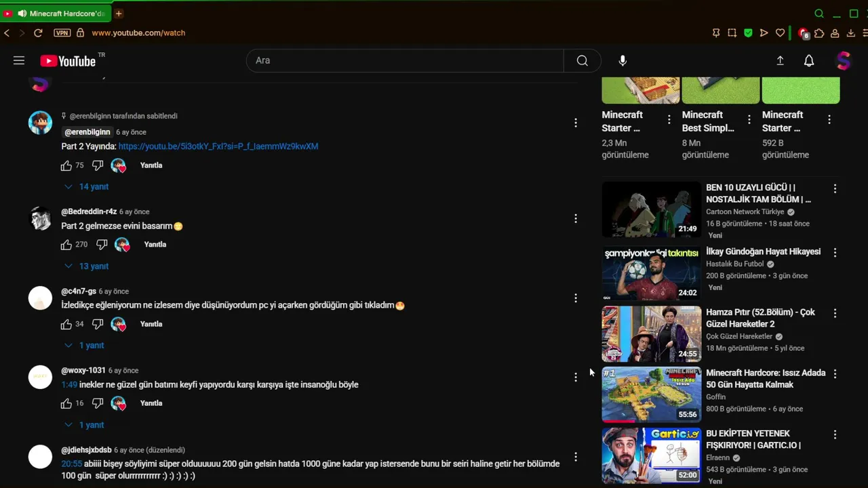This screenshot has width=868, height=488.
Task: Open the Çok Güzel Hareketler channel name
Action: [739, 337]
